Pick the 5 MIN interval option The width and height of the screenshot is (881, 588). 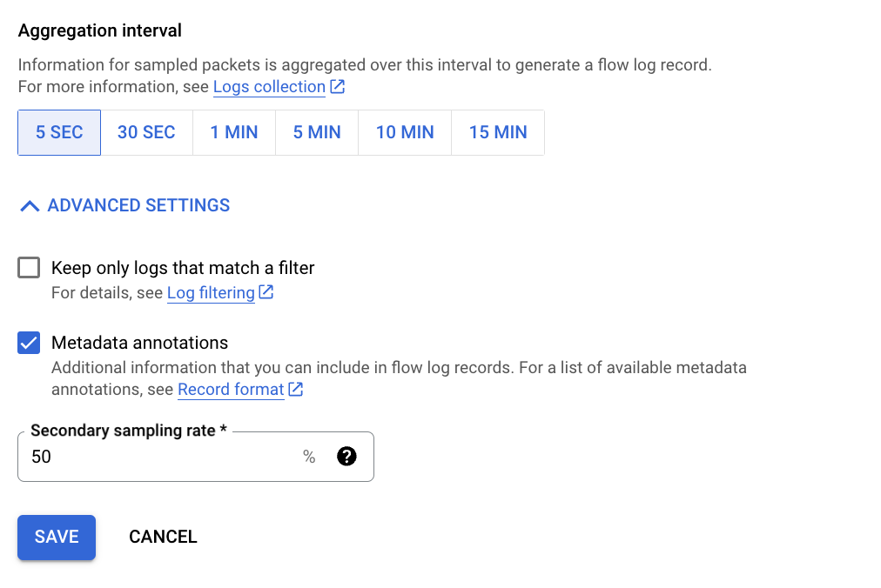[317, 132]
